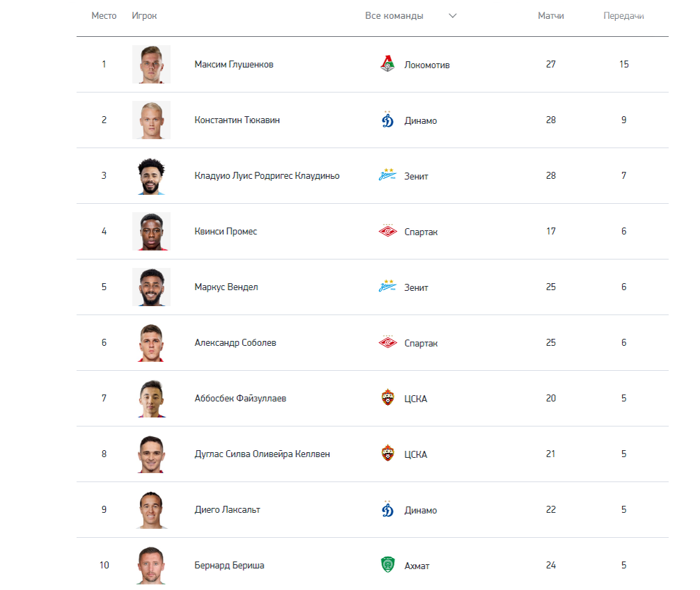Screen dimensions: 700x590
Task: Open the Спартак team link in Sobolev's row
Action: pyautogui.click(x=420, y=343)
